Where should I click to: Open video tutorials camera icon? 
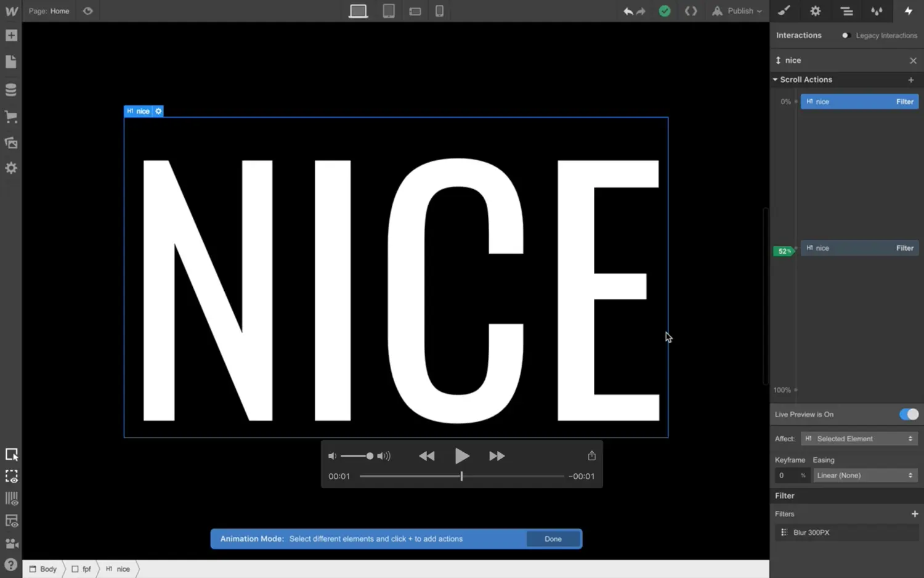click(x=11, y=543)
